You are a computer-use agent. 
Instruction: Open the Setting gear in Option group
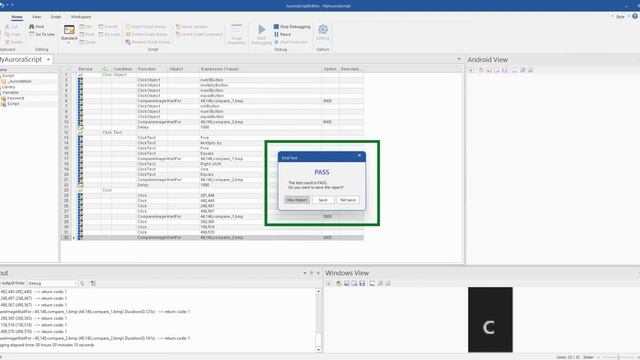(323, 29)
